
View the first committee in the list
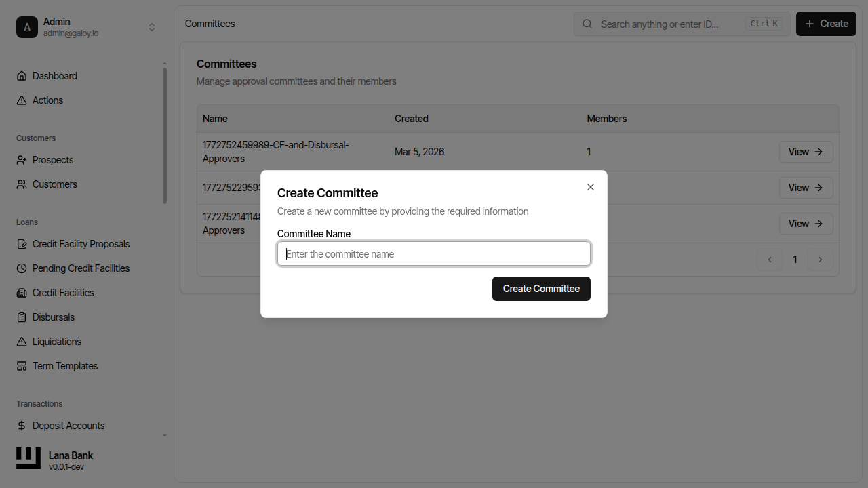806,151
